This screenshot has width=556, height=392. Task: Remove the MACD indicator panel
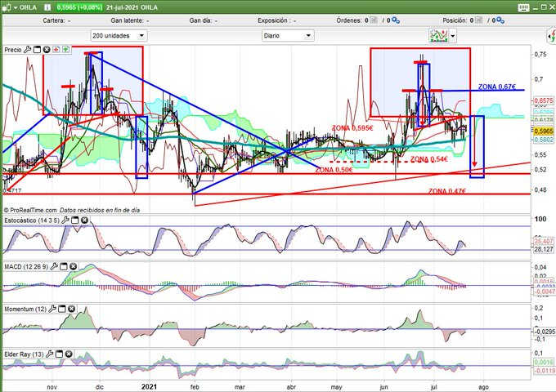pyautogui.click(x=73, y=266)
